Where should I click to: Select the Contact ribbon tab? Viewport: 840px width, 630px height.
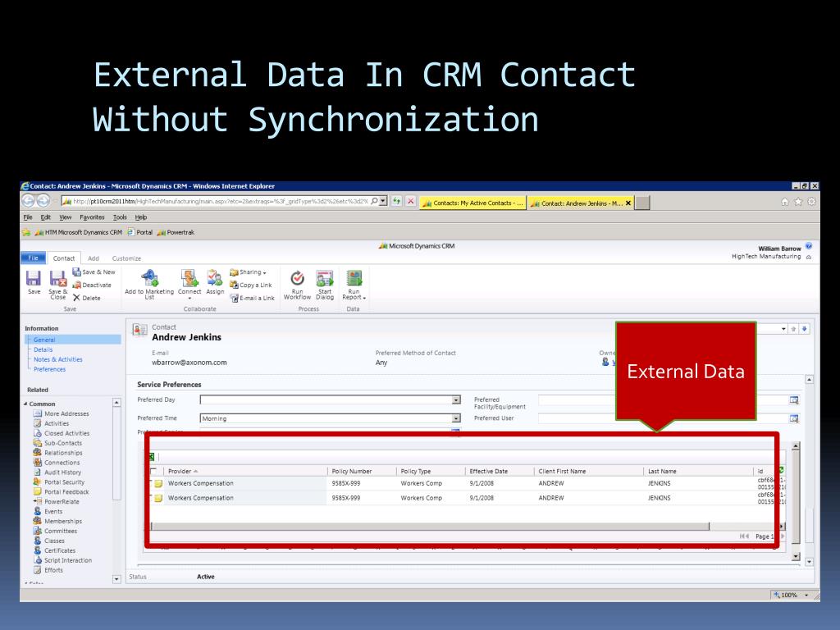tap(64, 258)
